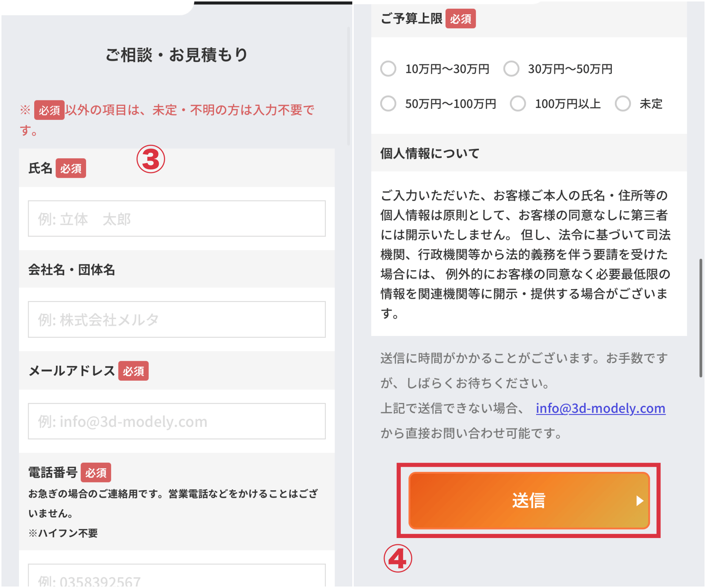This screenshot has height=588, width=706.
Task: Click the メールアドレス email input field
Action: (x=177, y=421)
